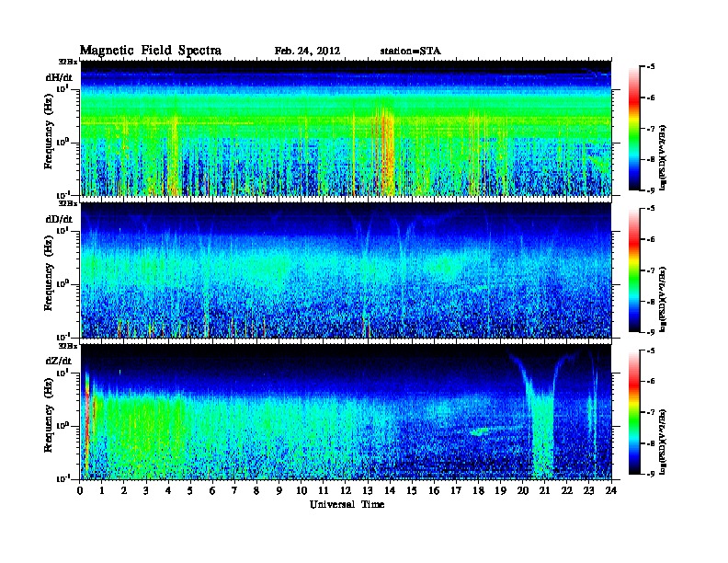
Task: Select the date "Feb. 24, 2012"
Action: [307, 52]
